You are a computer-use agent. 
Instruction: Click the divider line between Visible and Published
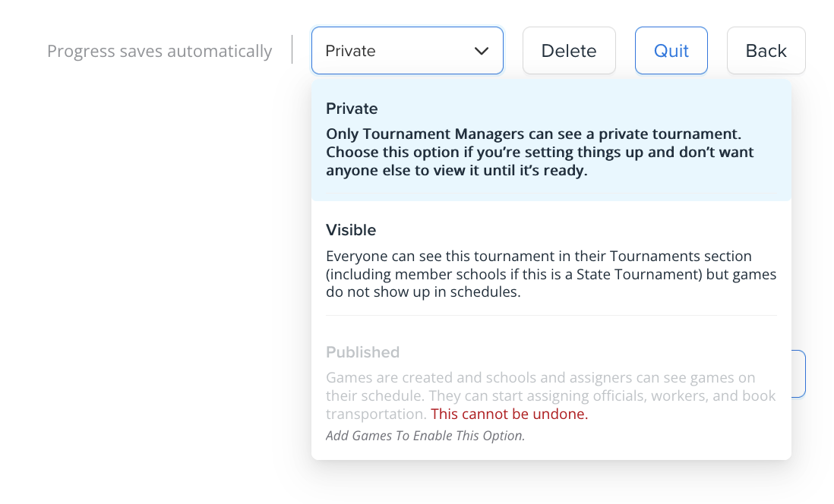point(551,315)
